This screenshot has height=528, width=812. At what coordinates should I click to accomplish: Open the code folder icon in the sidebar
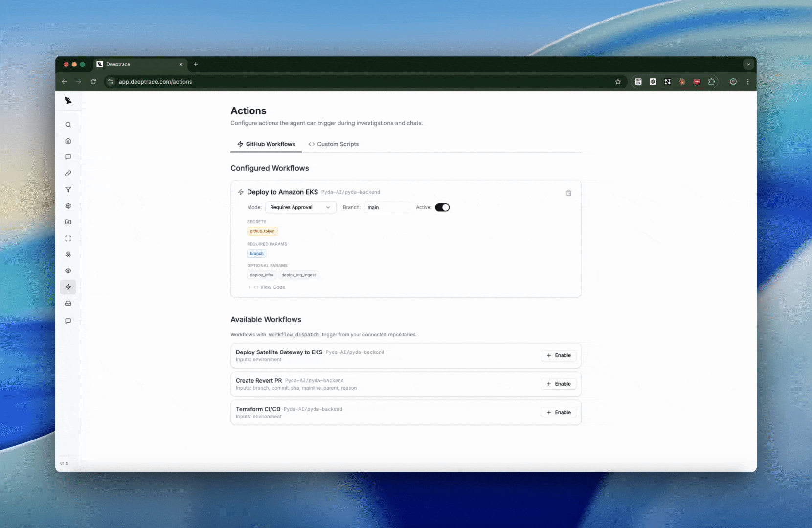68,222
